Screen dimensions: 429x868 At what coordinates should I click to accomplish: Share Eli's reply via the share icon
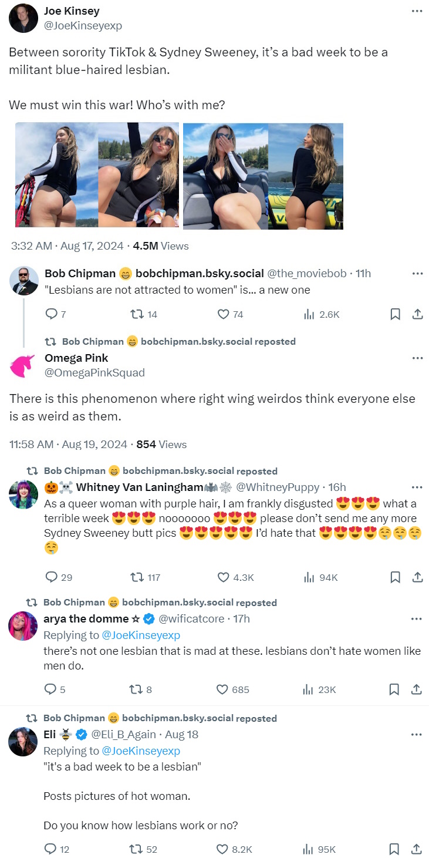coord(417,849)
